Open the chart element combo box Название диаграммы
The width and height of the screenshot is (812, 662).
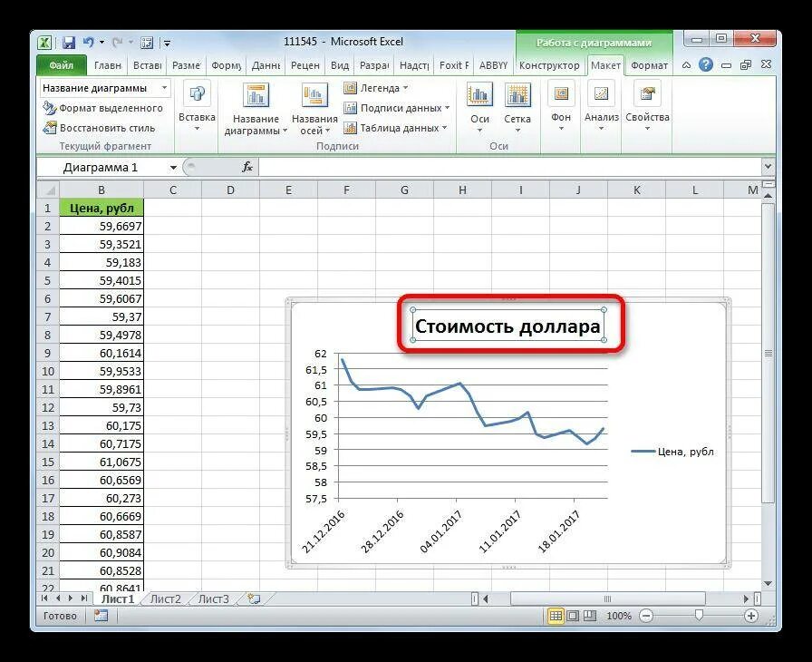pos(105,88)
